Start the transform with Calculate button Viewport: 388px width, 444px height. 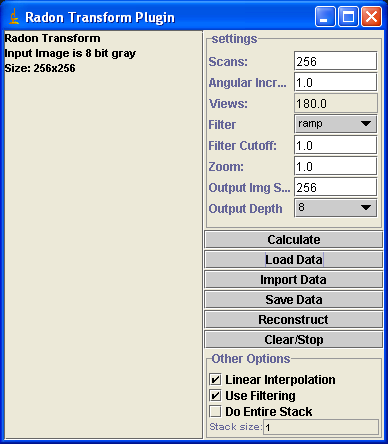294,240
